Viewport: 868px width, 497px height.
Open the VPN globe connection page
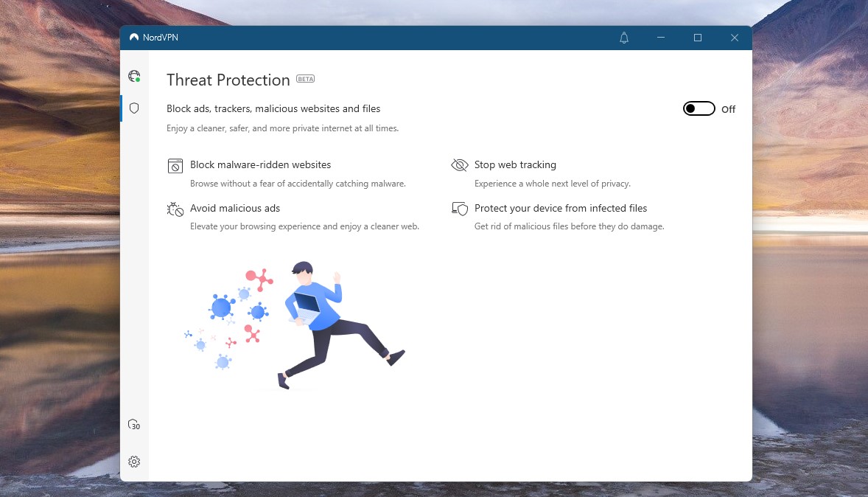click(134, 76)
